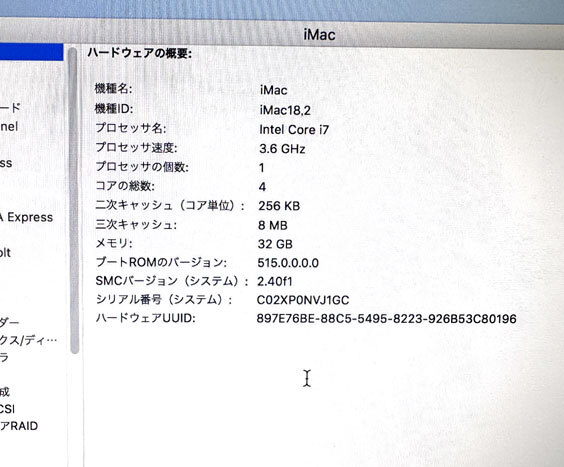Select sidebar item ending in 'ダー'

pos(9,322)
